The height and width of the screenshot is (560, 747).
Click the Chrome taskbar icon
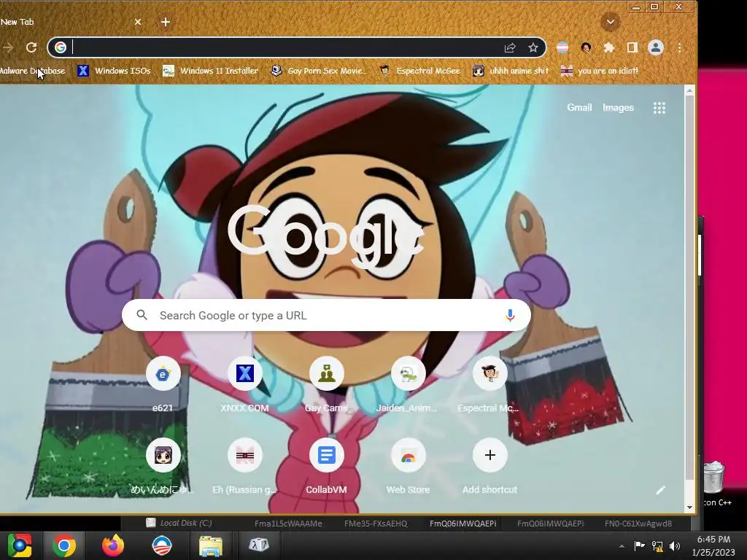(x=64, y=545)
